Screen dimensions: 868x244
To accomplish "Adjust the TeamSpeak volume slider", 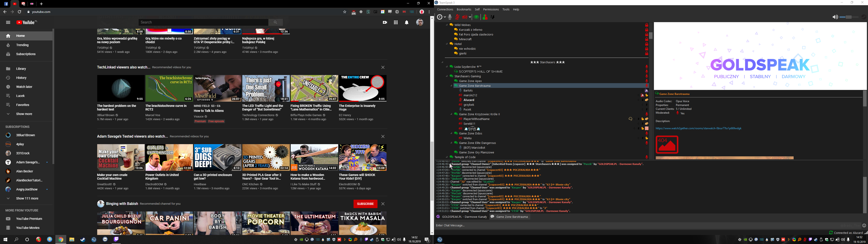I will [849, 17].
